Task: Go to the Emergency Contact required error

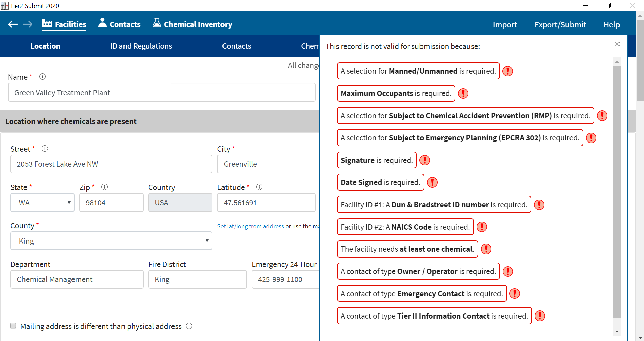Action: pyautogui.click(x=422, y=294)
